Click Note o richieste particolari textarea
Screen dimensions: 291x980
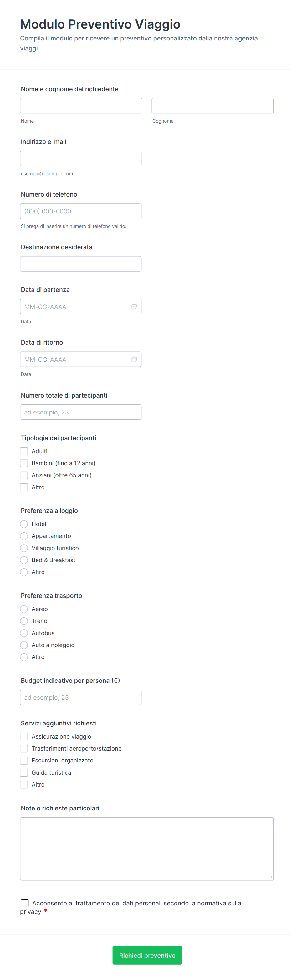[x=147, y=848]
